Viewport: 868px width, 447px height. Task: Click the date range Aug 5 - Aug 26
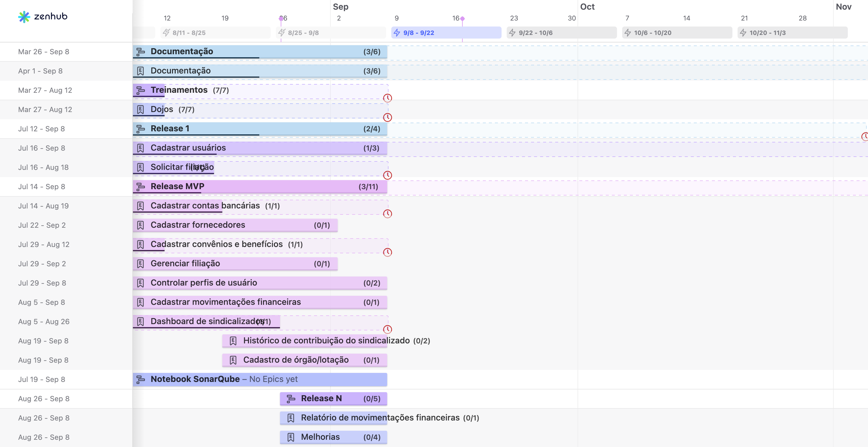[x=44, y=322]
